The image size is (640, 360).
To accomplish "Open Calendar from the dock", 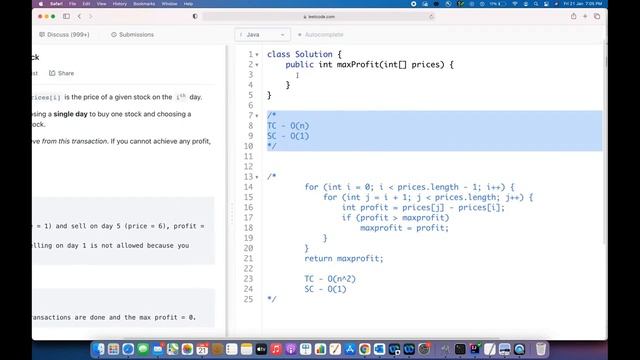I will (x=202, y=349).
